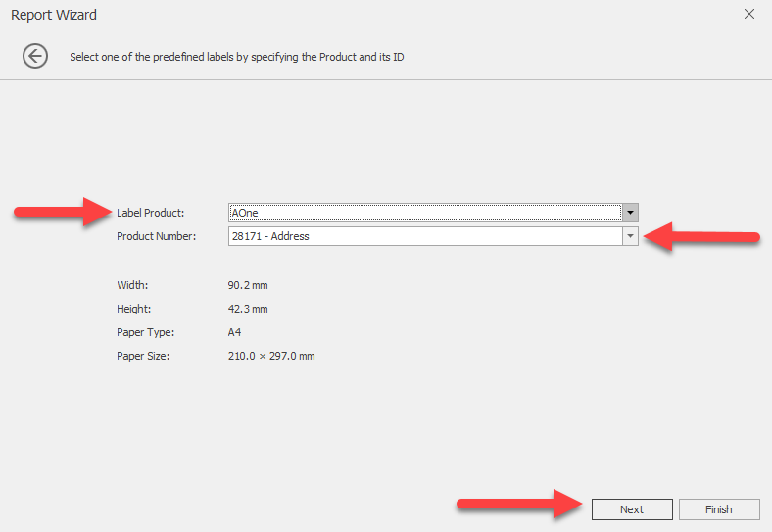Click the A4 paper type value
Viewport: 772px width, 532px height.
pyautogui.click(x=234, y=332)
